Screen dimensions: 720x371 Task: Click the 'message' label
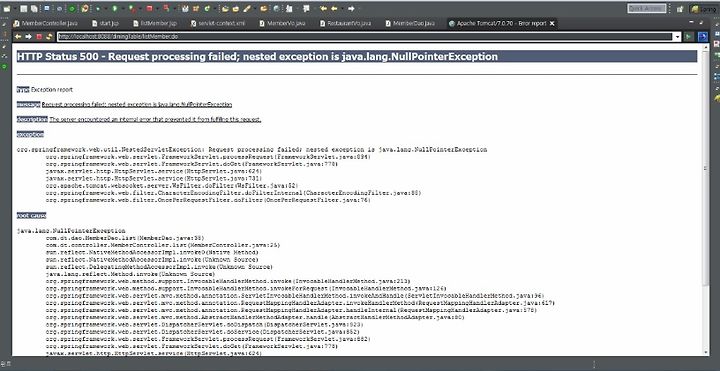(28, 104)
